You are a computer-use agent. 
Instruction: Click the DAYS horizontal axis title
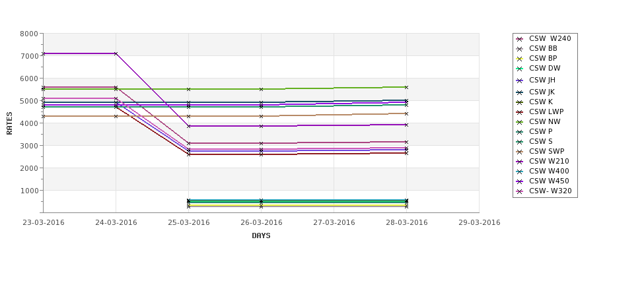point(261,236)
